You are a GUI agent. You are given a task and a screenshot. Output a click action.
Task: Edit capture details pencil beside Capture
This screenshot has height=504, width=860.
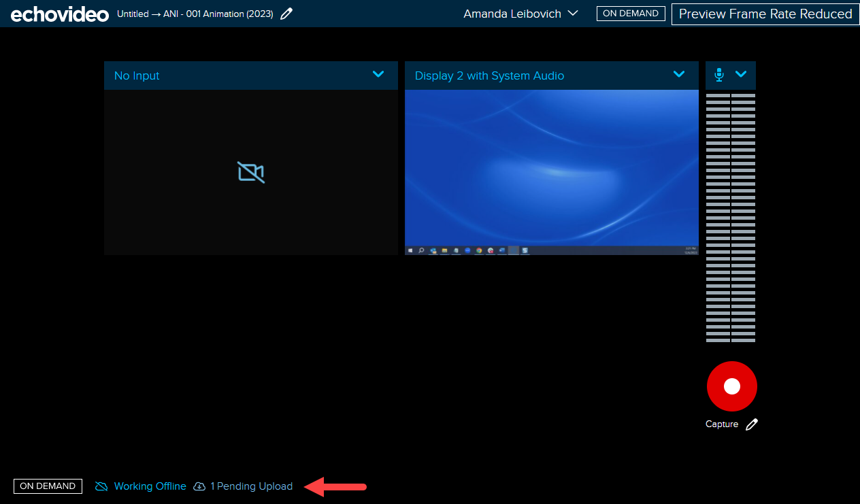pos(751,424)
